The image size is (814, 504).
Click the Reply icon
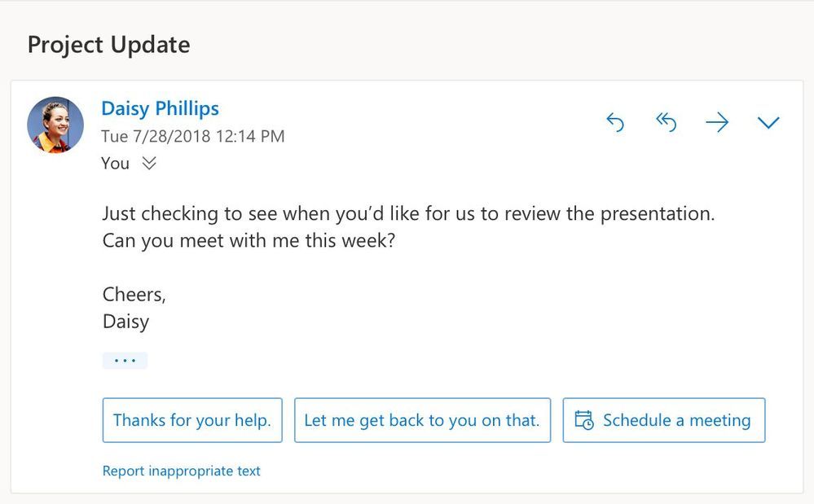615,121
